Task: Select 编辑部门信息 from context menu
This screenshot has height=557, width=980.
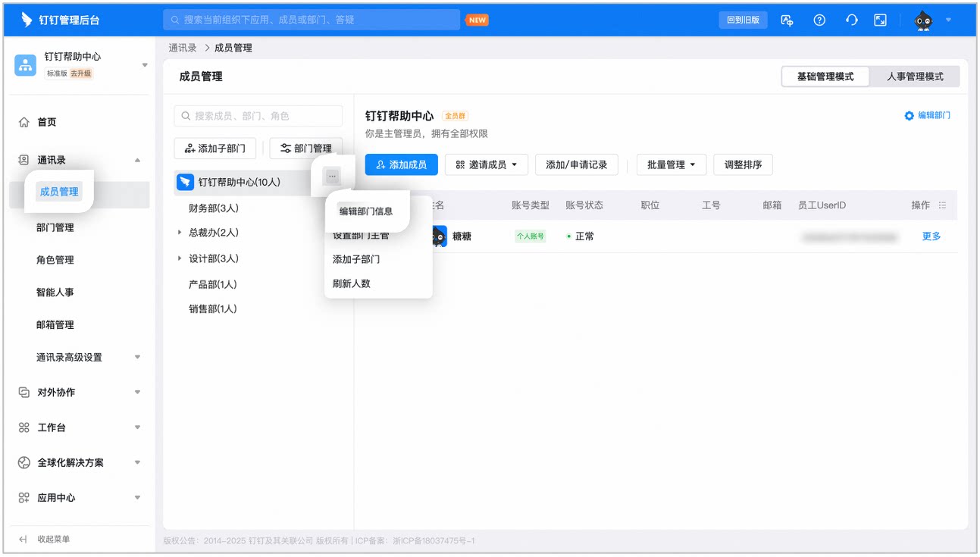Action: (x=366, y=211)
